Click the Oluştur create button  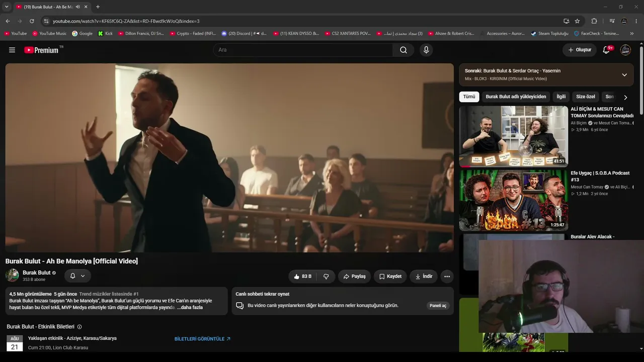click(x=580, y=50)
